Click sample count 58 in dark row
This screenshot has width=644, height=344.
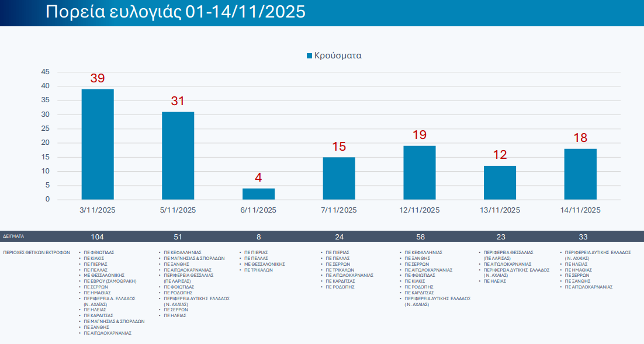point(420,237)
